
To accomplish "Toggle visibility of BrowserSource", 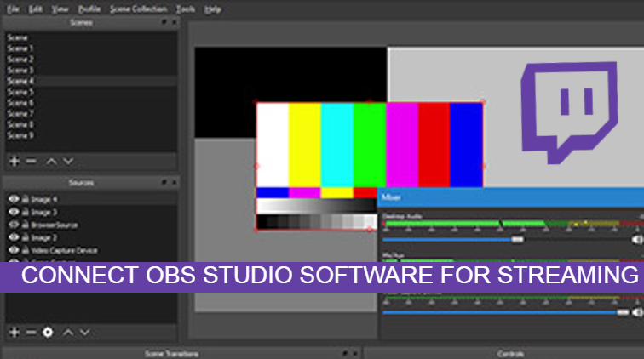I will [14, 225].
